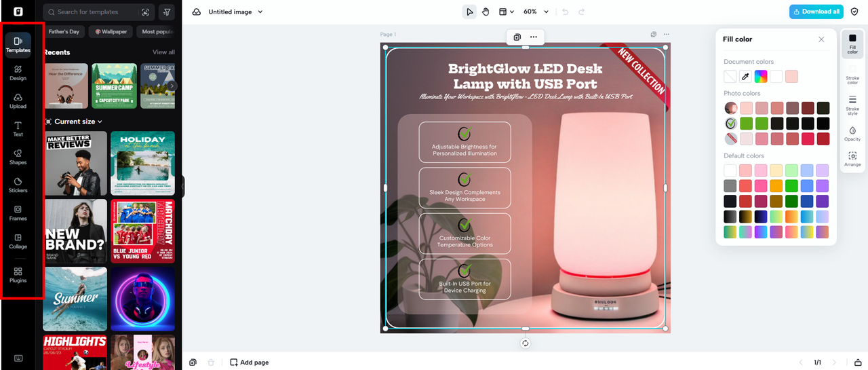Click the next arrow on Recents row

pos(172,86)
